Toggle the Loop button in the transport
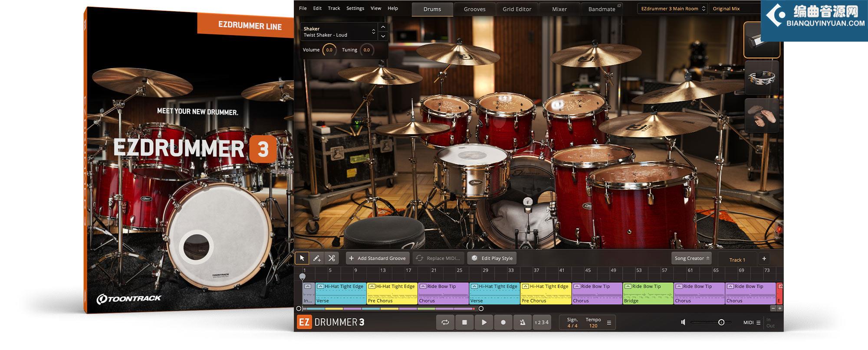This screenshot has height=350, width=868. tap(445, 322)
